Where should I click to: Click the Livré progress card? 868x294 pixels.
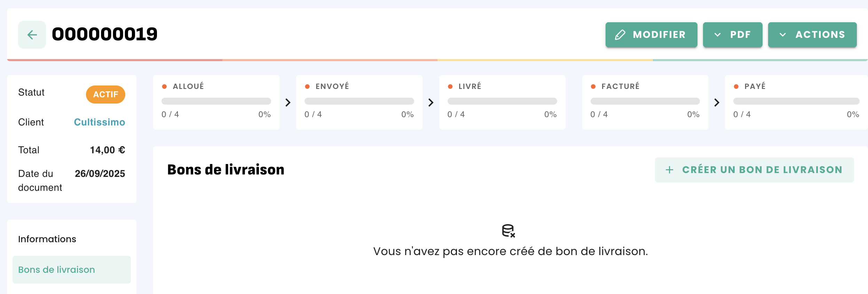coord(502,103)
